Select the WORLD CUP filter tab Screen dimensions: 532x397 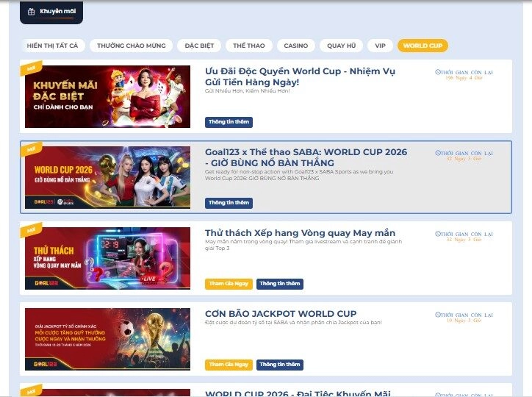[x=423, y=46]
